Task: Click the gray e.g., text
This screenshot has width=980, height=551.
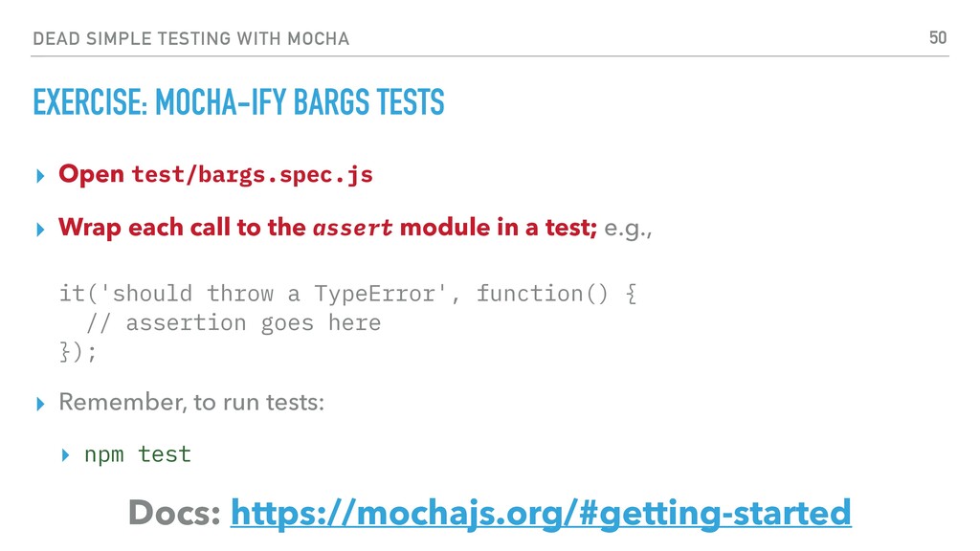Action: tap(628, 229)
